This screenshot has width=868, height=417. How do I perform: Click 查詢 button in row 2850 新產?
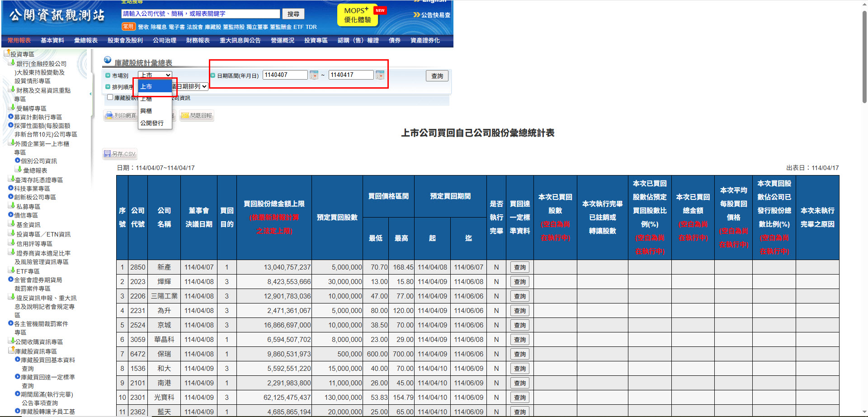tap(520, 267)
